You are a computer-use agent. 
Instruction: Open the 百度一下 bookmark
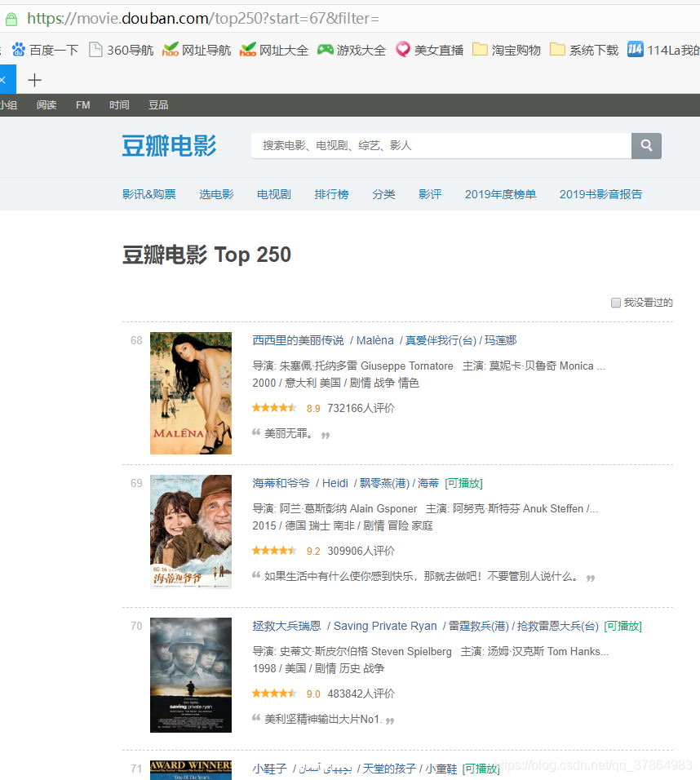tap(45, 51)
